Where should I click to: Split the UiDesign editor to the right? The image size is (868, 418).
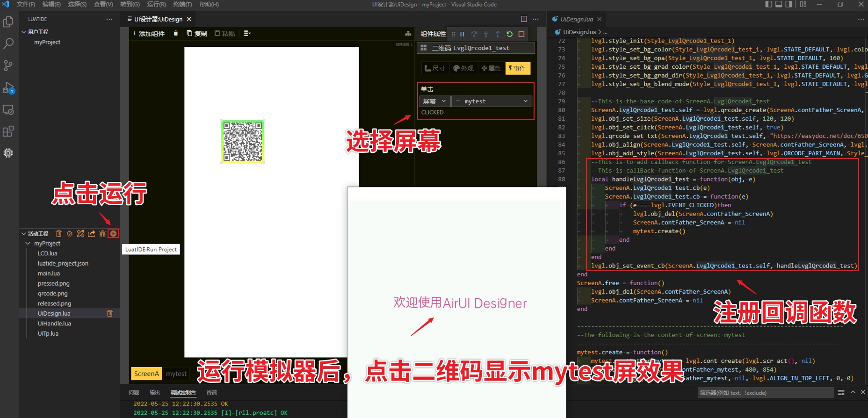[x=524, y=19]
